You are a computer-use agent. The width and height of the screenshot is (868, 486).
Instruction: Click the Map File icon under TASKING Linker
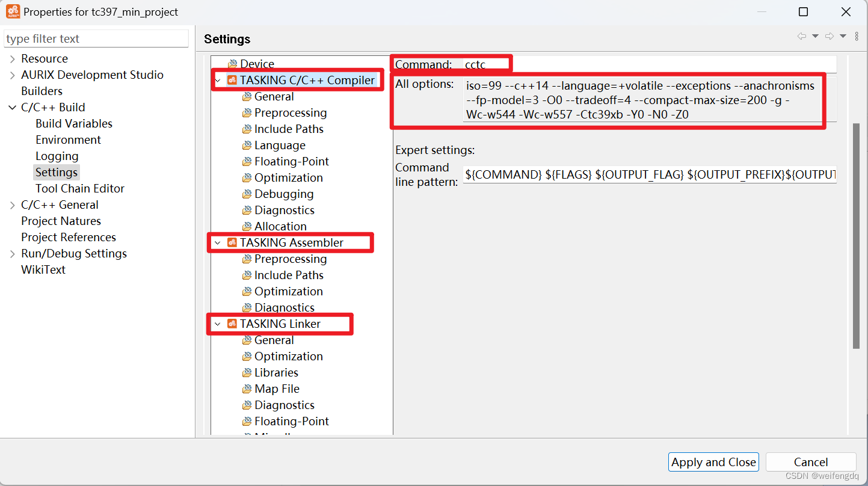point(247,389)
